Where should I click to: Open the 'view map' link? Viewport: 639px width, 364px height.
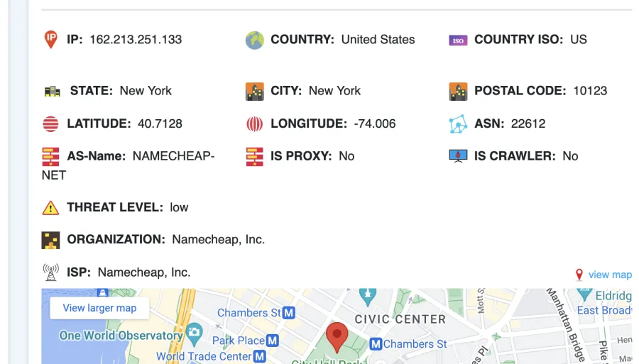click(x=610, y=275)
